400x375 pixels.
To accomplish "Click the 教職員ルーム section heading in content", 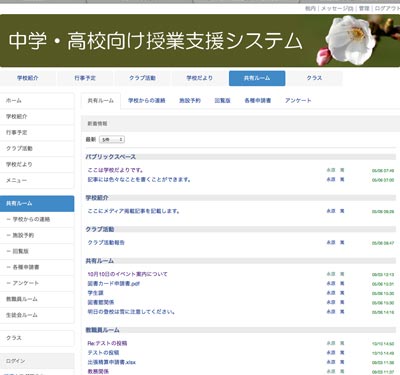I will click(103, 330).
